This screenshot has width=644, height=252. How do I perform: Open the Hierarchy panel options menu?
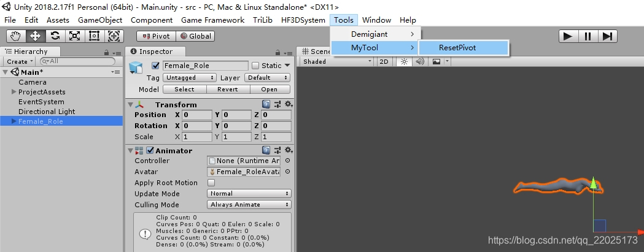tap(117, 53)
